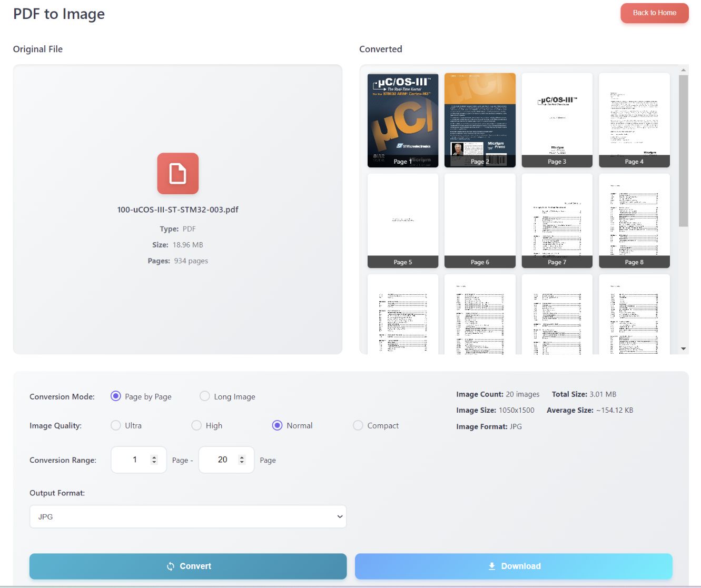The height and width of the screenshot is (588, 701).
Task: Click the Image Format: JPG text
Action: 489,426
